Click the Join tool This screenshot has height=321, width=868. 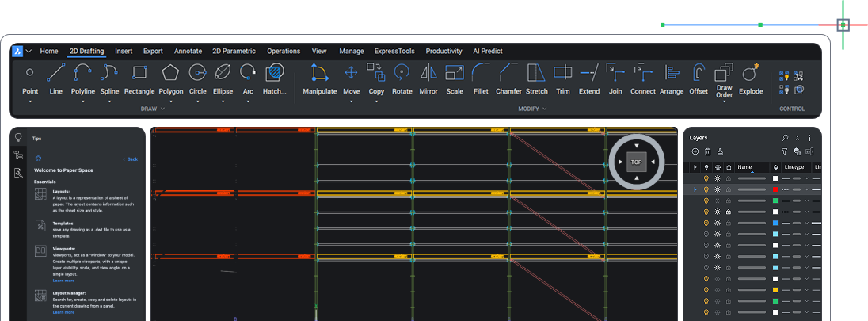(x=615, y=72)
